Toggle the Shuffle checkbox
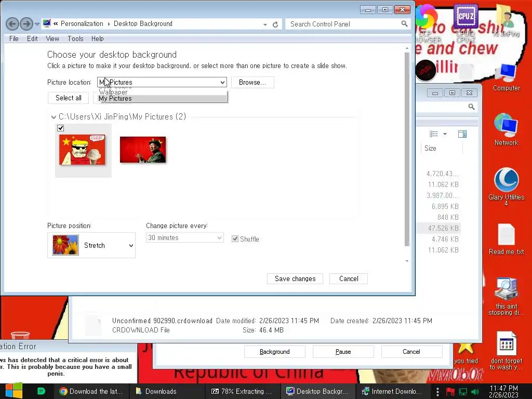The image size is (532, 399). pyautogui.click(x=235, y=239)
